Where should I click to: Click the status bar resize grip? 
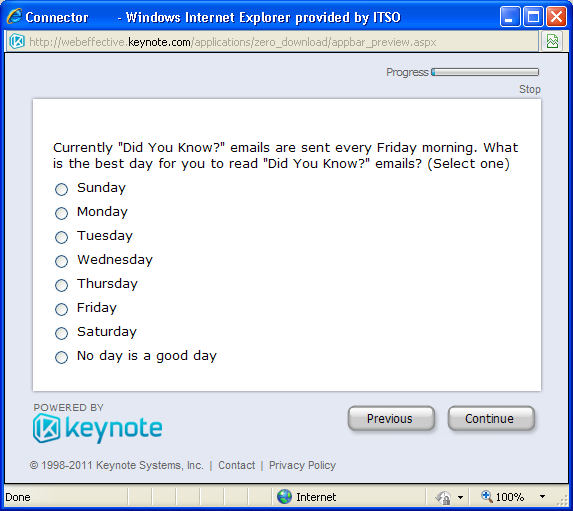click(x=565, y=501)
